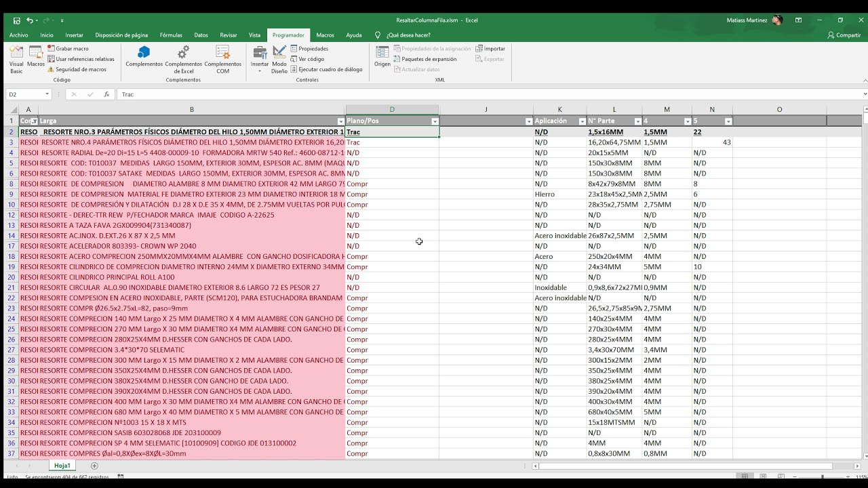The width and height of the screenshot is (868, 488).
Task: Click Paquetes de expansión
Action: tap(425, 59)
